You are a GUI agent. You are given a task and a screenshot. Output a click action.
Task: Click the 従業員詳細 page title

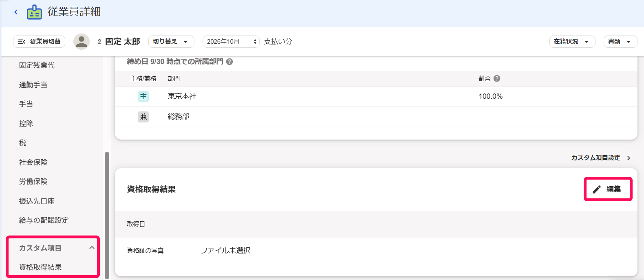[x=74, y=12]
